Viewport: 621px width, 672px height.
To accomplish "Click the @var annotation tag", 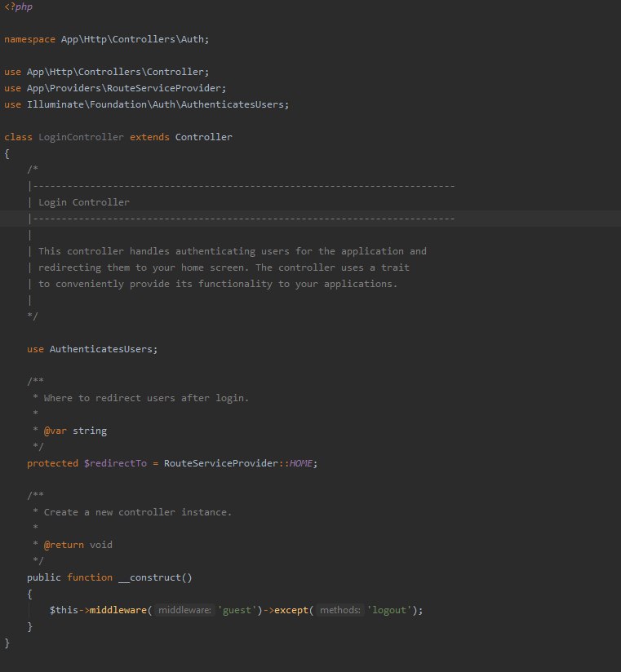I will click(55, 431).
